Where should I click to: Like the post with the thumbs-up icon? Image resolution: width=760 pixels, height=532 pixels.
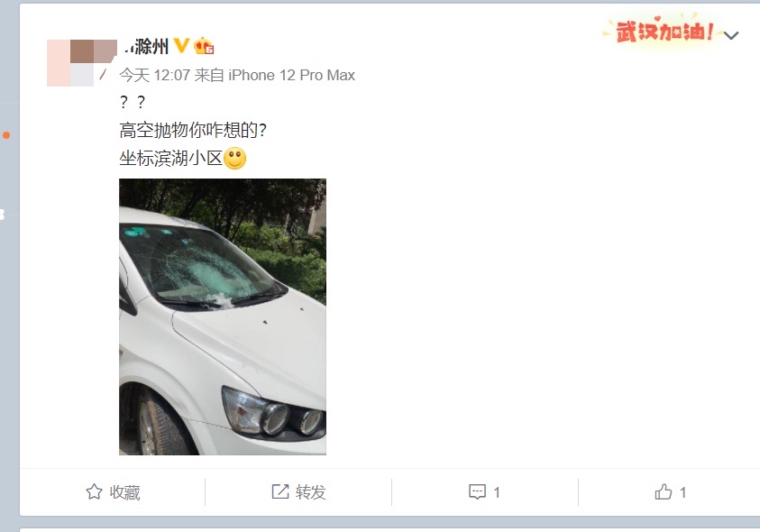tap(664, 491)
